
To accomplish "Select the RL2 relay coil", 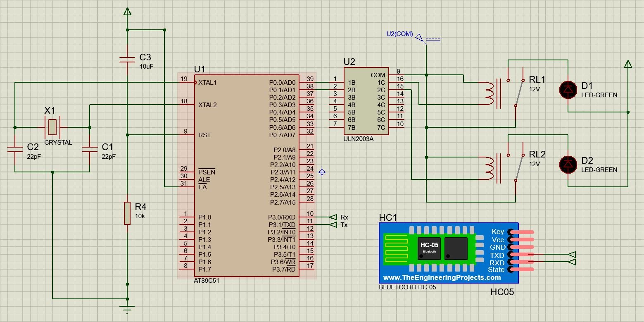I will [489, 168].
